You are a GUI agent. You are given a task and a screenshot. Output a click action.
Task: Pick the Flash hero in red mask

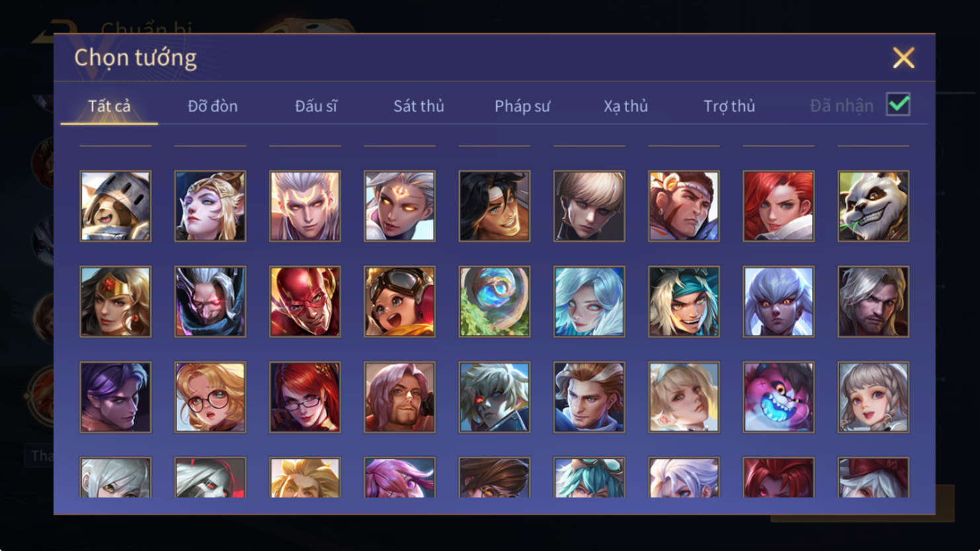(x=305, y=302)
